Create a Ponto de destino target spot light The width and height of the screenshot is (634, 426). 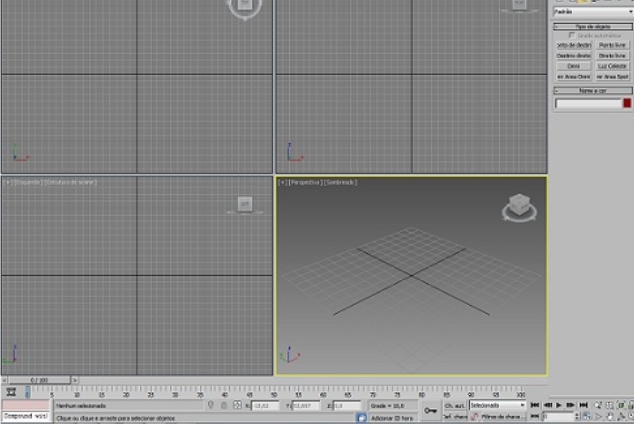(x=574, y=45)
